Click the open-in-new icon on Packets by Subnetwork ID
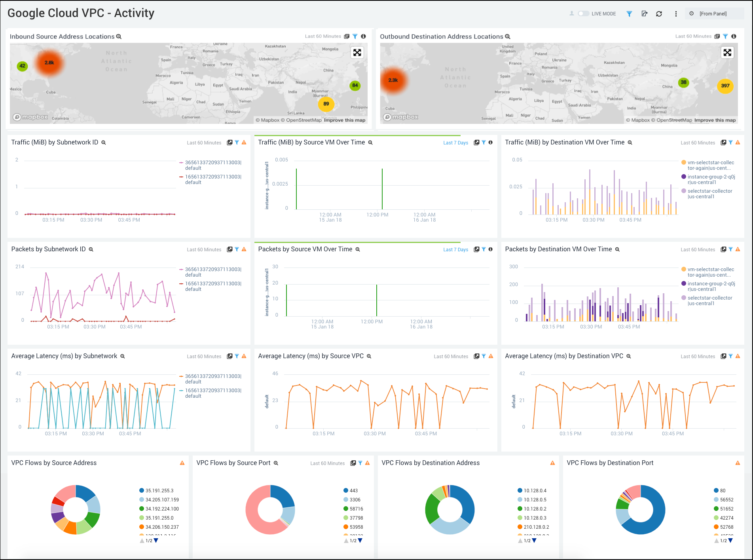Screen dimensions: 753x560 point(230,249)
